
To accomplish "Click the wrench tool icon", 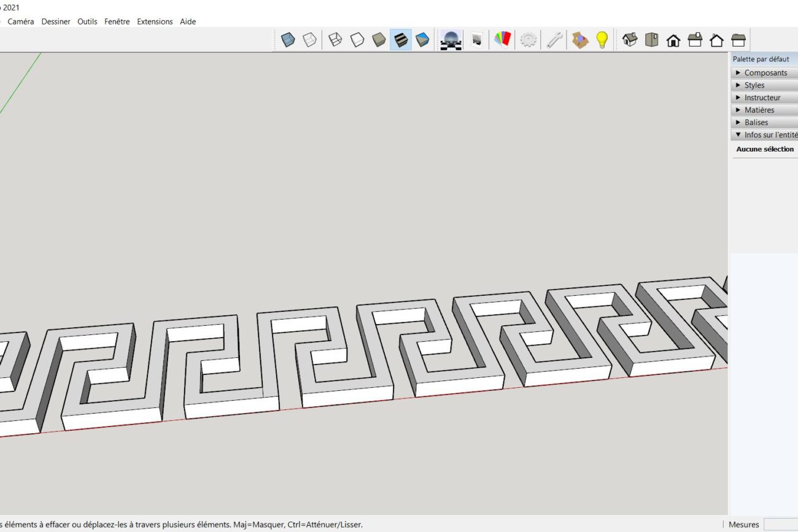I will click(554, 40).
